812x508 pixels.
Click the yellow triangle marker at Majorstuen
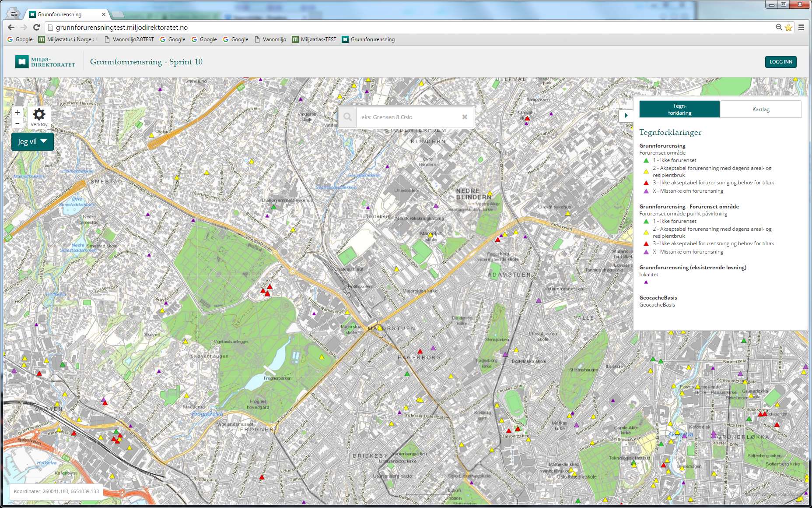[x=380, y=328]
